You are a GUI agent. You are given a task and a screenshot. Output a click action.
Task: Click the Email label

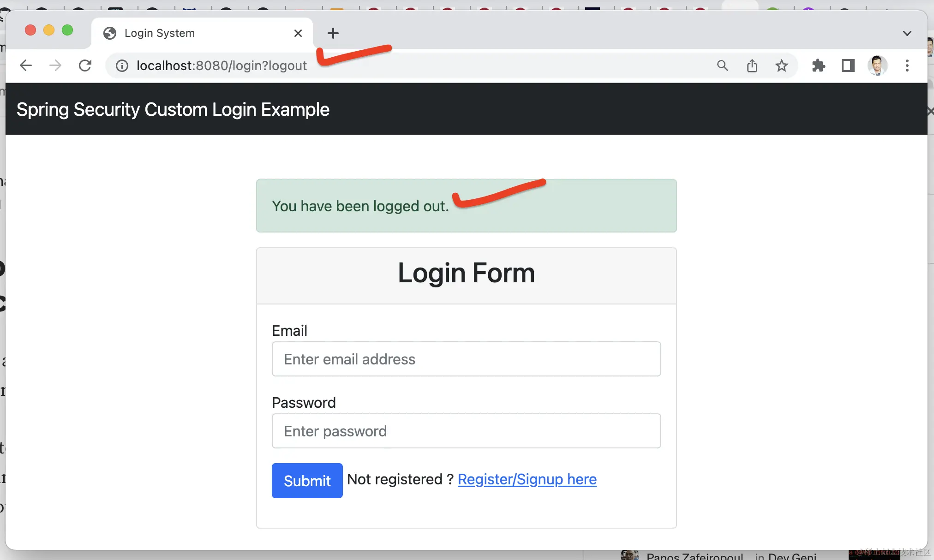click(x=289, y=331)
